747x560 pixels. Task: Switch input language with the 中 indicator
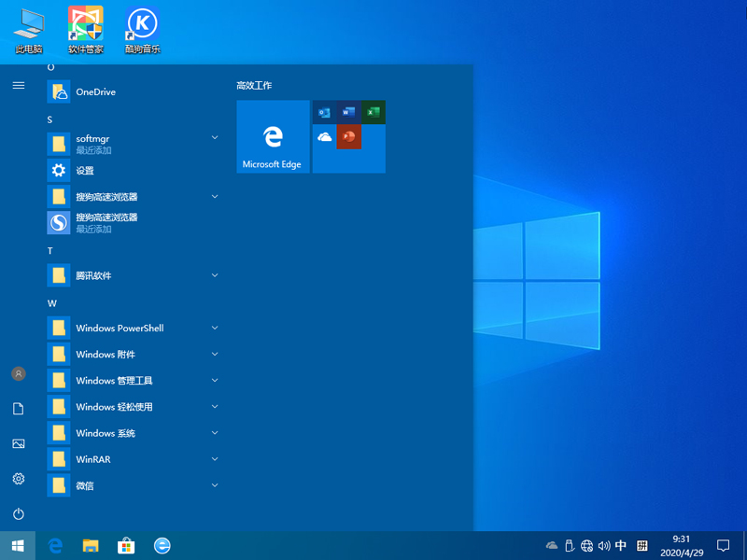622,545
